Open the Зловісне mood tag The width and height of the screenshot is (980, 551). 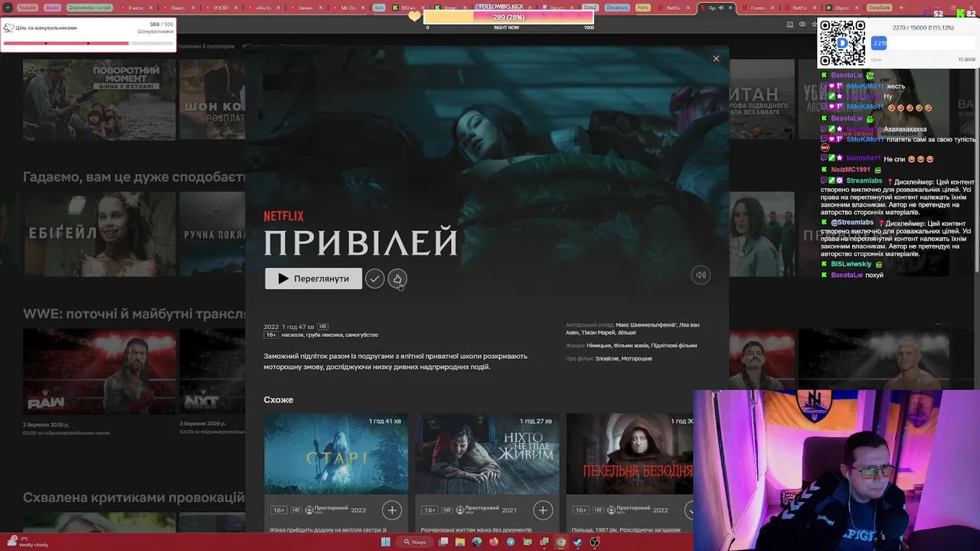[607, 358]
